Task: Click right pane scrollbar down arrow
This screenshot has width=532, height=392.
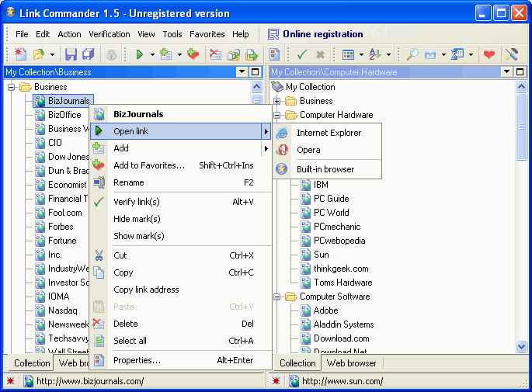Action: [521, 346]
